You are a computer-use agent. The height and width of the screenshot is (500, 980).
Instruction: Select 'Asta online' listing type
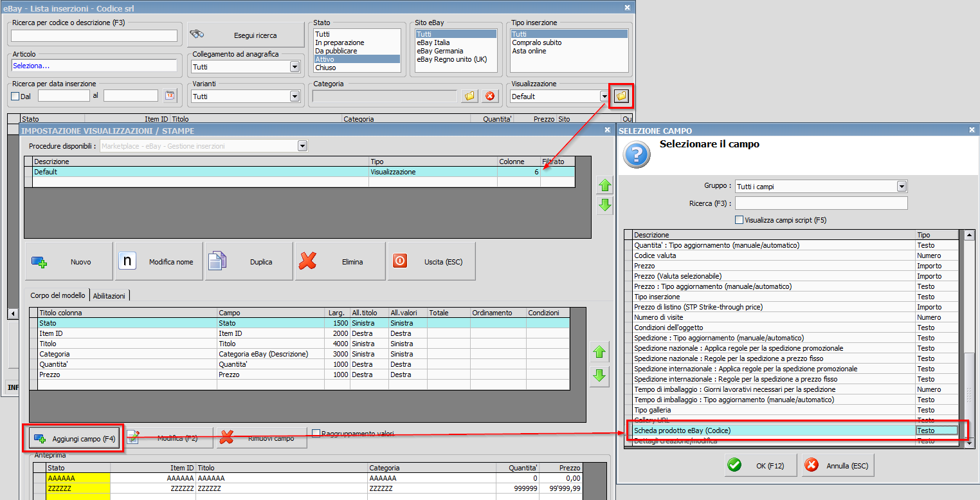click(568, 51)
